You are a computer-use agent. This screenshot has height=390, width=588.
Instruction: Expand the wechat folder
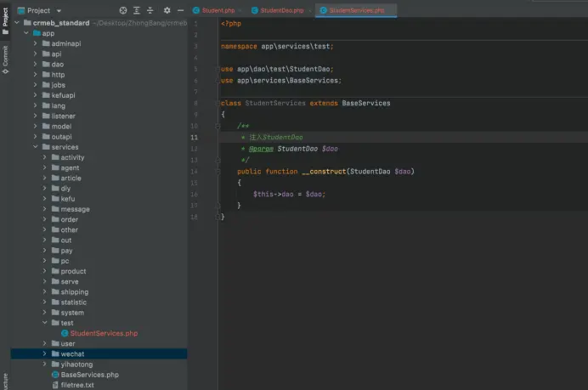(x=45, y=353)
